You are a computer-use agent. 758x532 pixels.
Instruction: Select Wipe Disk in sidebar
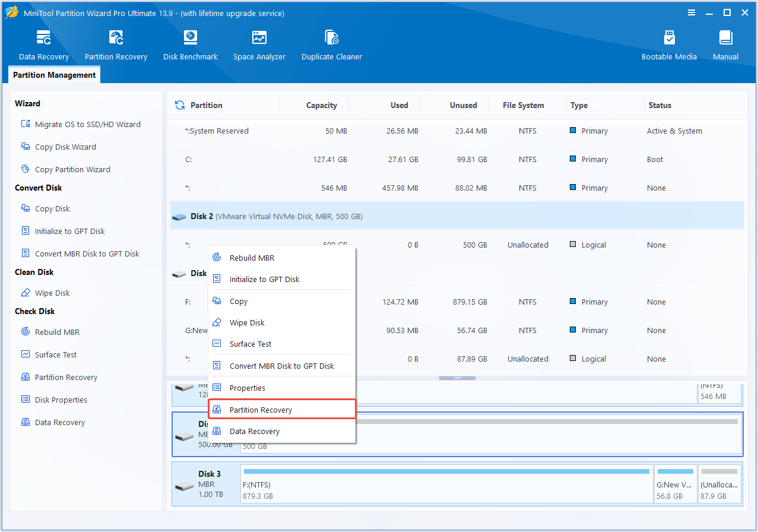(45, 293)
